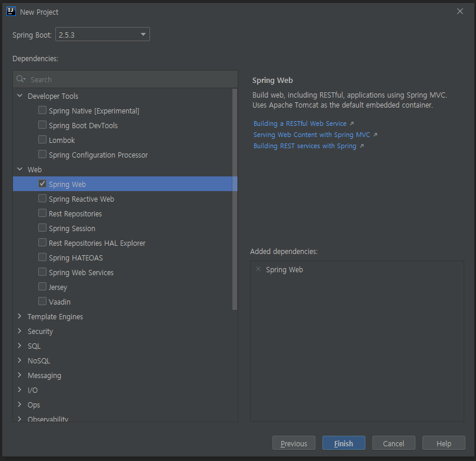Expand the Ops group
This screenshot has height=461, width=476.
coord(20,405)
